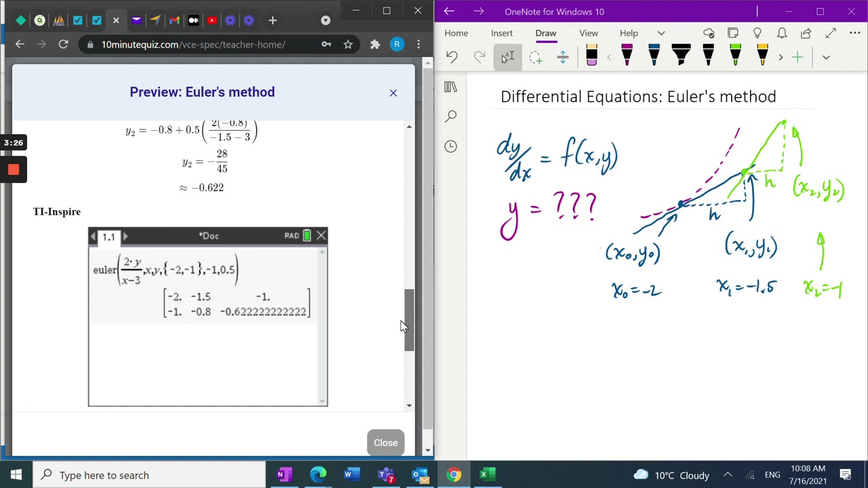The width and height of the screenshot is (868, 488).
Task: Open the Insert tab in OneNote
Action: point(502,33)
